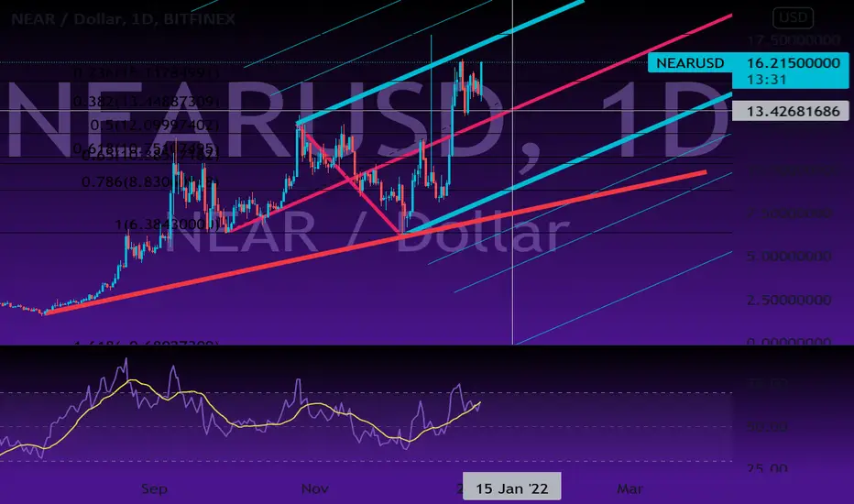Click the 50.00 value on RSI axis
Image resolution: width=854 pixels, height=504 pixels.
coord(767,426)
